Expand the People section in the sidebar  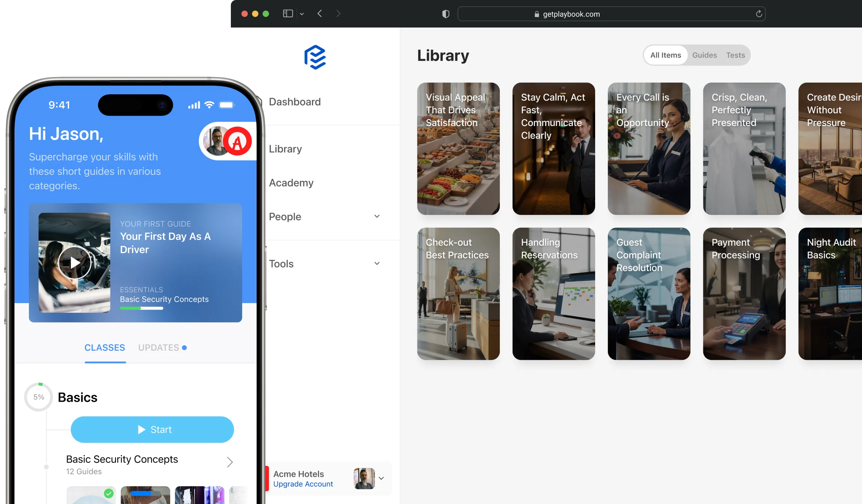tap(377, 216)
